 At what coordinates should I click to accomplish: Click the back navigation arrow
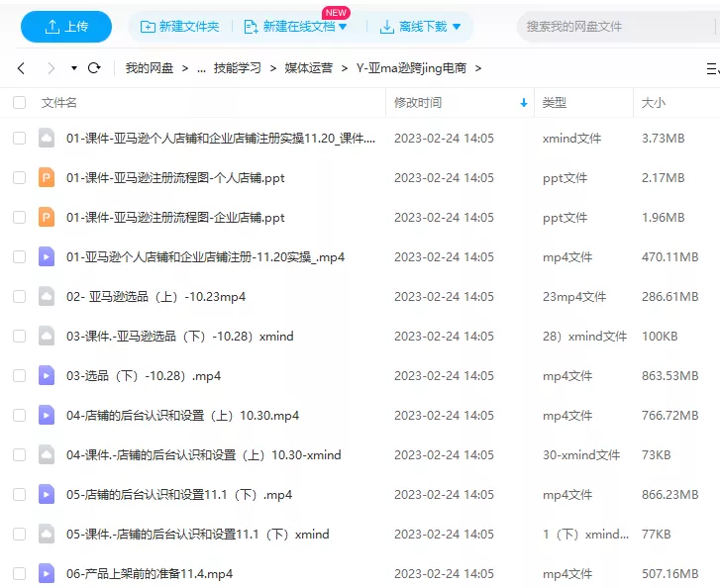click(x=21, y=68)
